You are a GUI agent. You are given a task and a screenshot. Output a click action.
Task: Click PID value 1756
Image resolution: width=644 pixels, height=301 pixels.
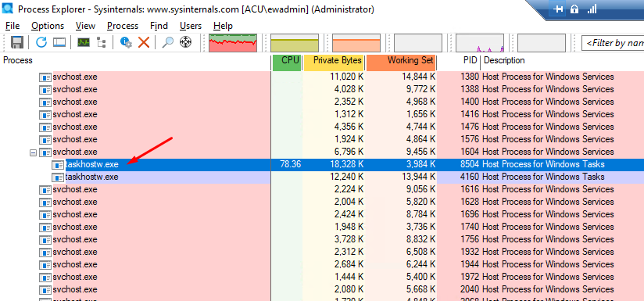(470, 239)
